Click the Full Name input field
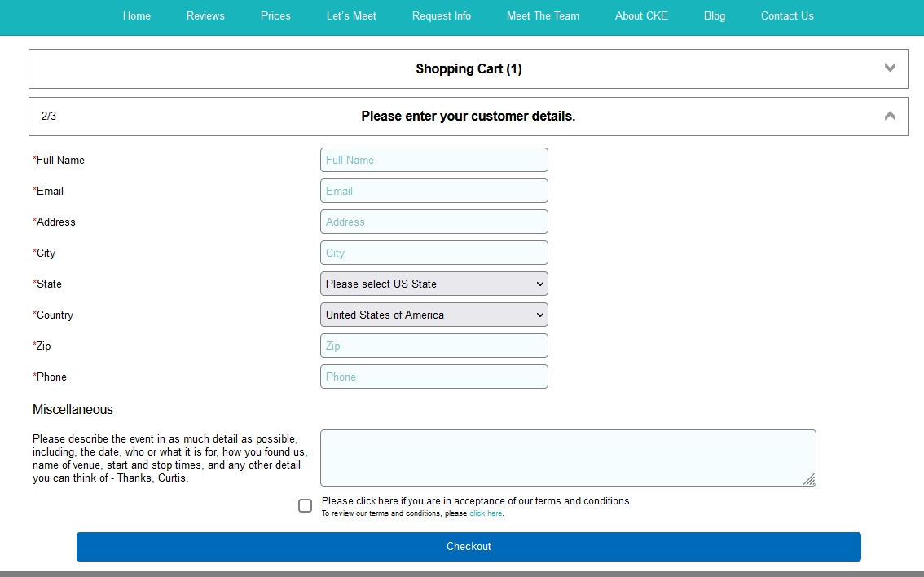The image size is (924, 577). pos(433,160)
